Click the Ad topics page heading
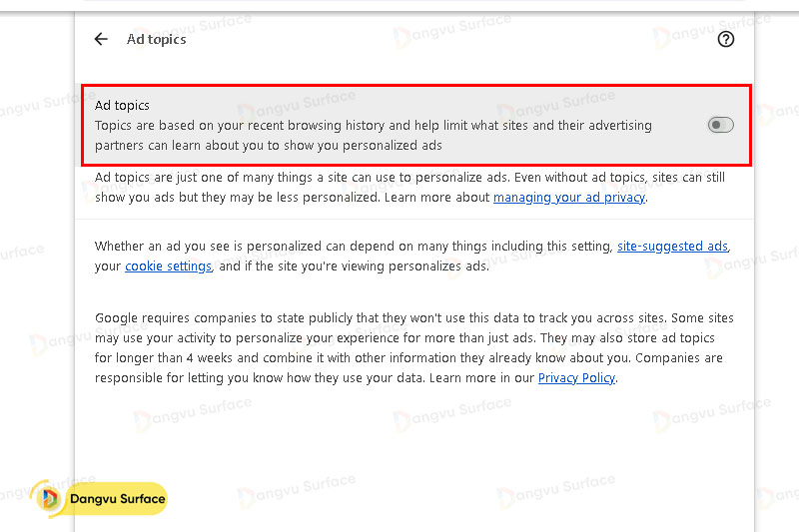 156,39
